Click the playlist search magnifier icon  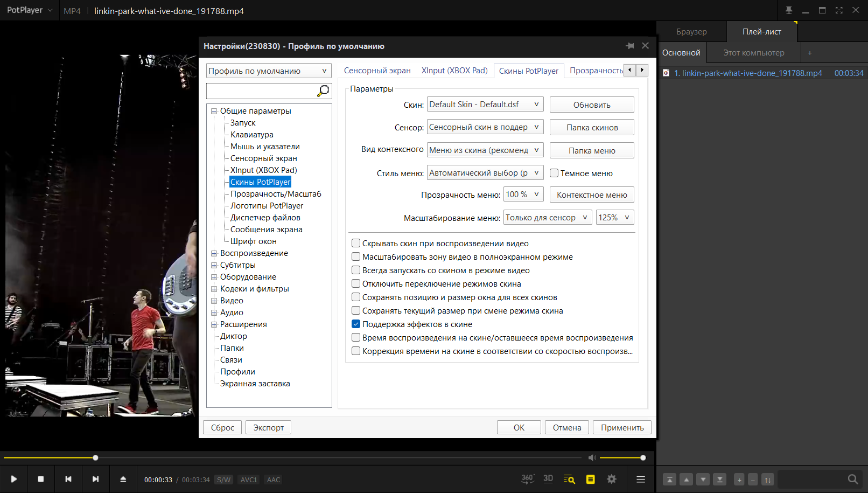(852, 479)
